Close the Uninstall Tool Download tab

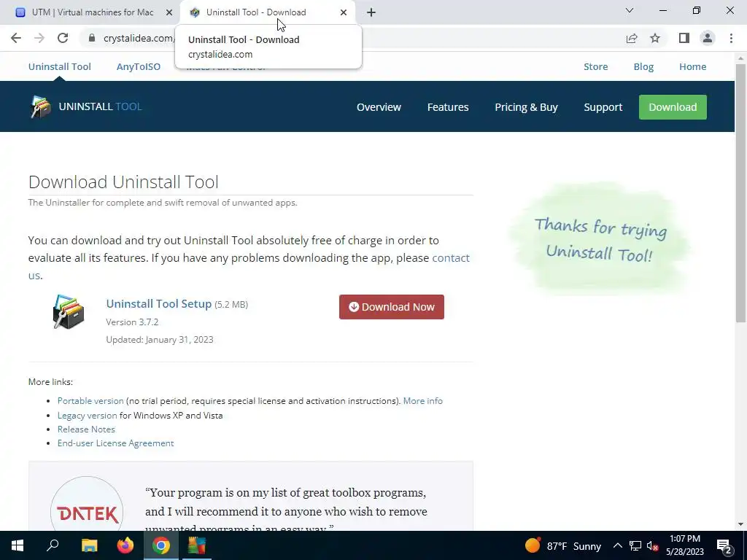tap(344, 12)
